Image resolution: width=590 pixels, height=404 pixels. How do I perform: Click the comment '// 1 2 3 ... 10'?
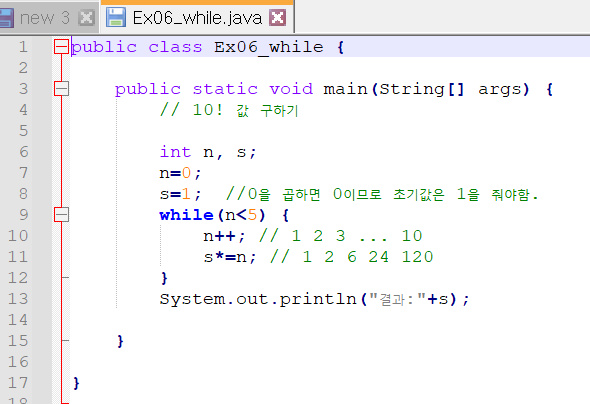point(341,236)
